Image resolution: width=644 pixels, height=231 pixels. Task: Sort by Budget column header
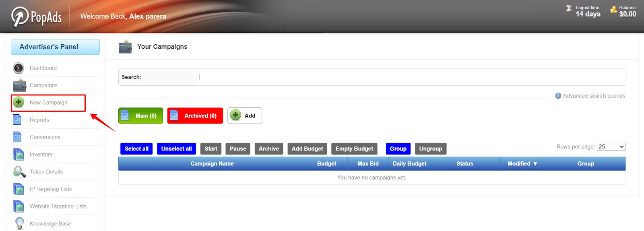coord(326,164)
